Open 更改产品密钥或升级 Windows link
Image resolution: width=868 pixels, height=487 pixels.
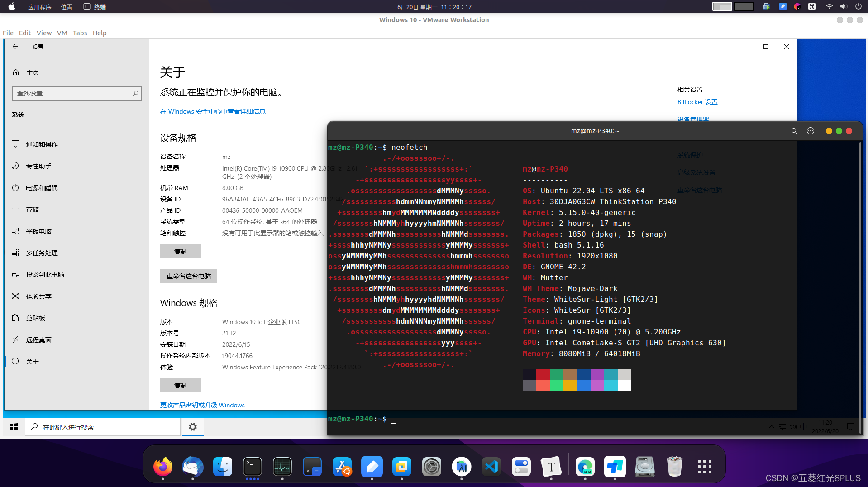pos(202,405)
